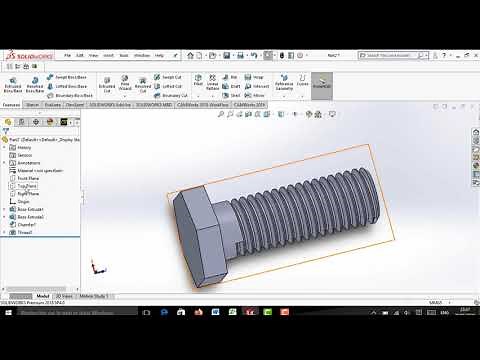Switch to the SOLIDWORKS MBD tab
The height and width of the screenshot is (360, 480).
click(154, 105)
